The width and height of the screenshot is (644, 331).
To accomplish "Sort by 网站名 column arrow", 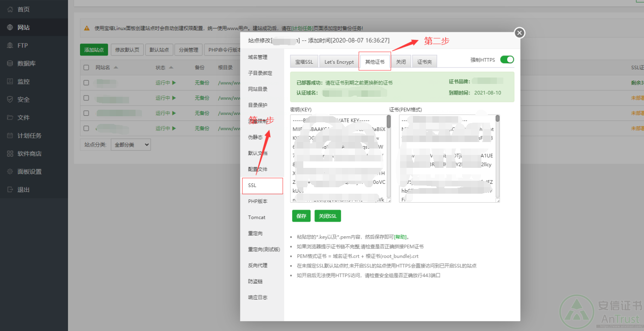I will (116, 68).
